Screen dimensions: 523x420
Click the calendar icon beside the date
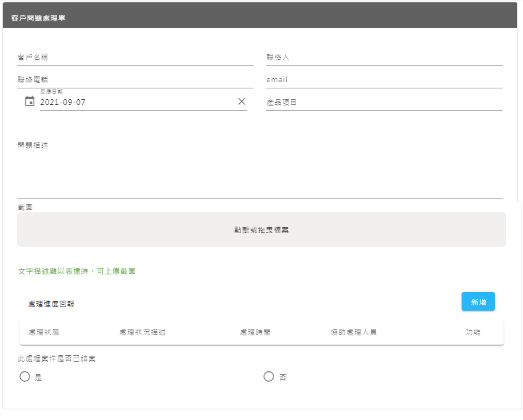pyautogui.click(x=30, y=101)
